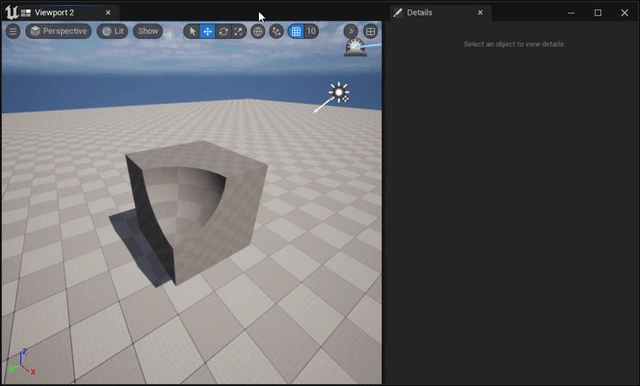Activate the Rotate tool
The height and width of the screenshot is (386, 640).
[x=223, y=31]
